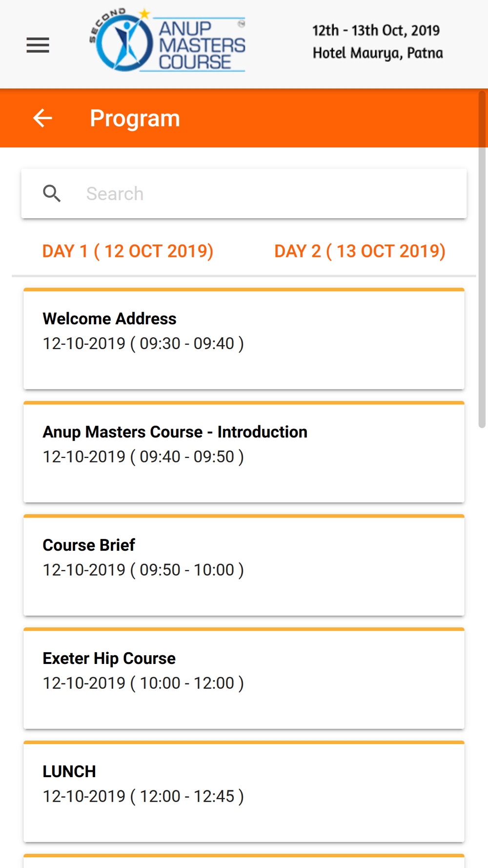Image resolution: width=488 pixels, height=868 pixels.
Task: Click inside the Search input field
Action: click(244, 193)
